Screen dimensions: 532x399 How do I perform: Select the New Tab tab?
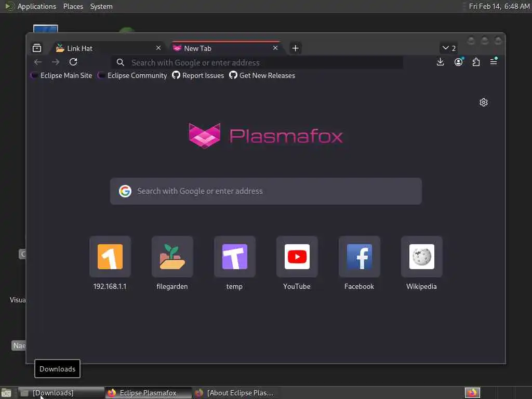[x=226, y=48]
